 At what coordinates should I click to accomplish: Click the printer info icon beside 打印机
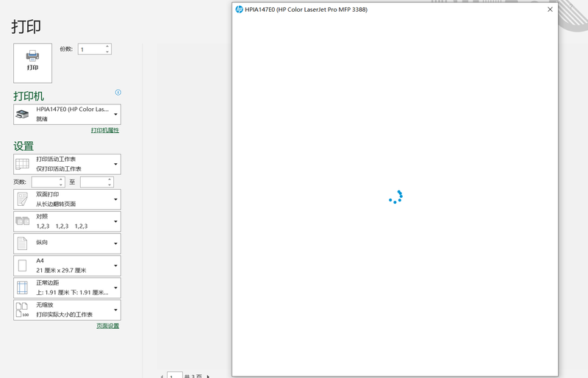click(118, 93)
